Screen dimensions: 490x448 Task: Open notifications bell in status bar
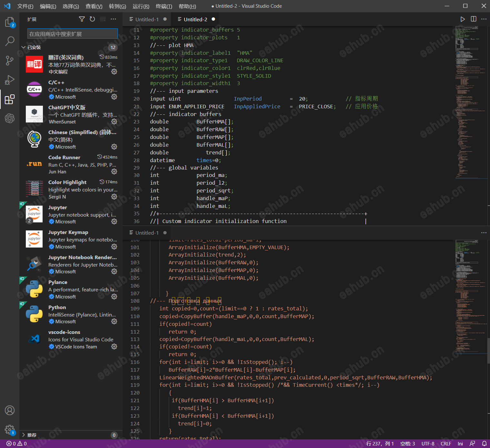click(484, 444)
